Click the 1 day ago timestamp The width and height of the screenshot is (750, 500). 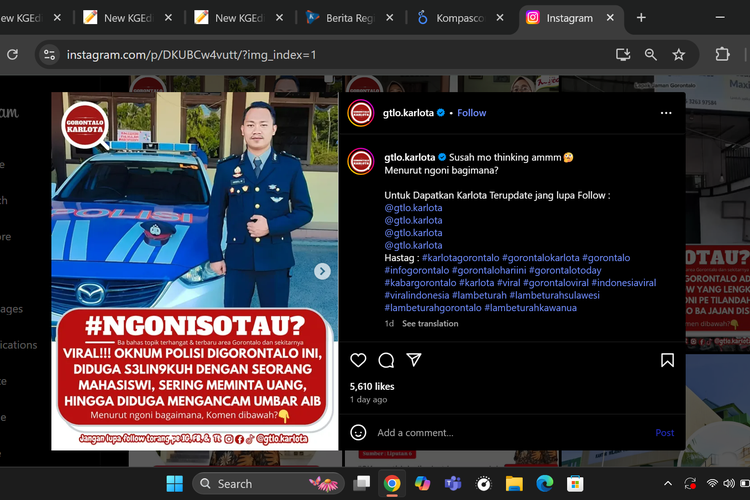(368, 400)
